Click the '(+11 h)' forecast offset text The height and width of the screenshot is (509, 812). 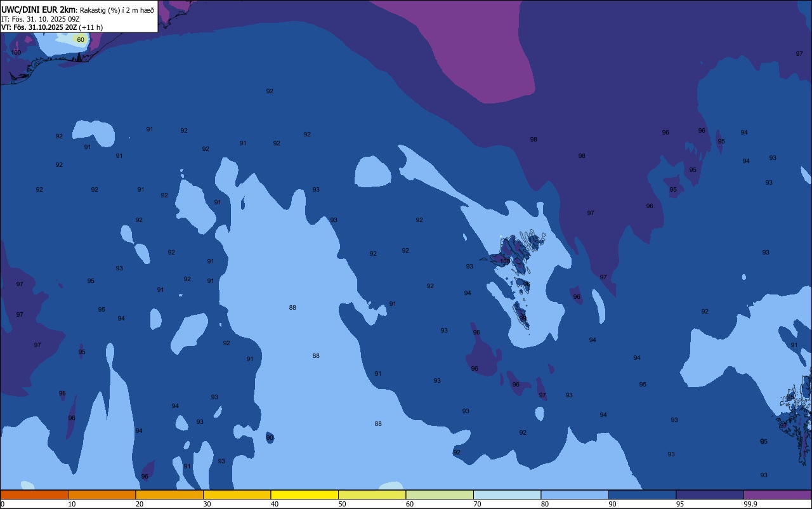91,27
